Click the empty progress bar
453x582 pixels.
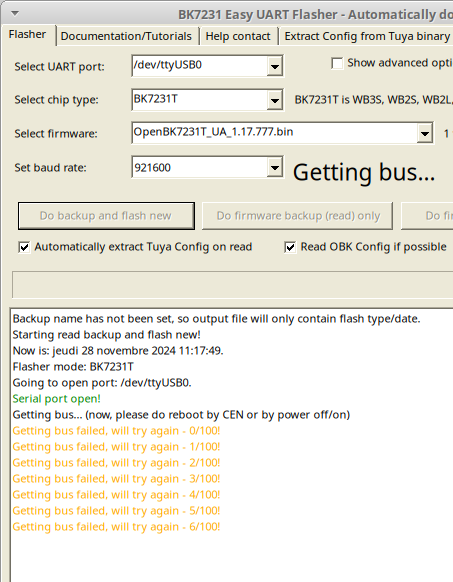click(232, 285)
